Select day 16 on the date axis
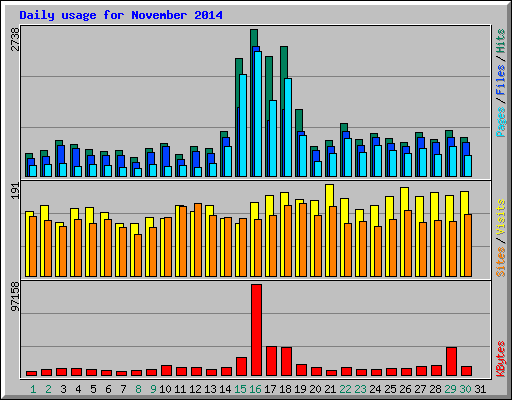Screen dimensions: 512x400 coord(255,389)
